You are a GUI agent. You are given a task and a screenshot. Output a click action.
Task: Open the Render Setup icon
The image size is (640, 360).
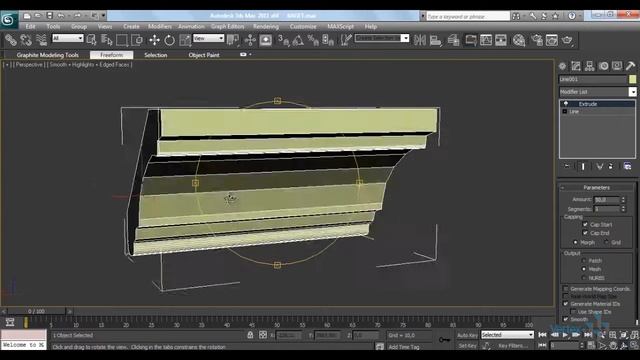pyautogui.click(x=537, y=40)
